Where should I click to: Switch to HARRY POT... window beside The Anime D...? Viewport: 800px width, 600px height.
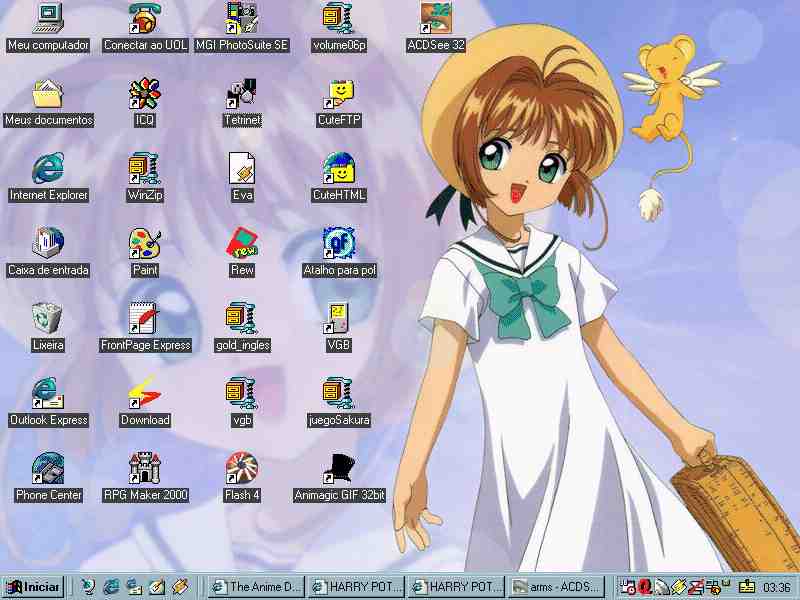click(x=357, y=587)
